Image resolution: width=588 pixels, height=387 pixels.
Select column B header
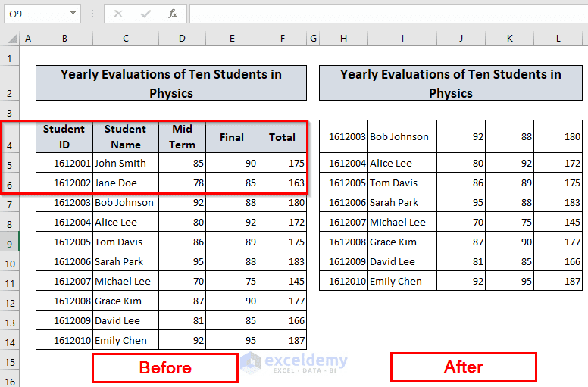[x=64, y=39]
